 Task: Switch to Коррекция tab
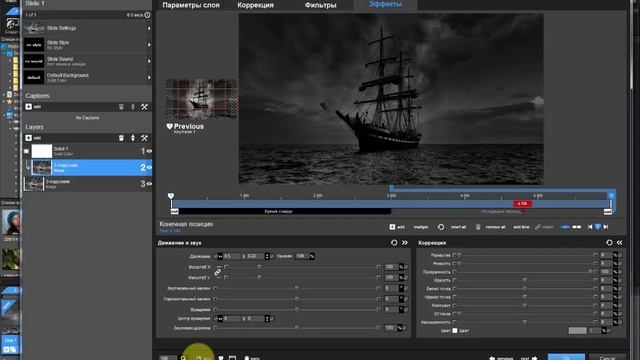coord(256,5)
